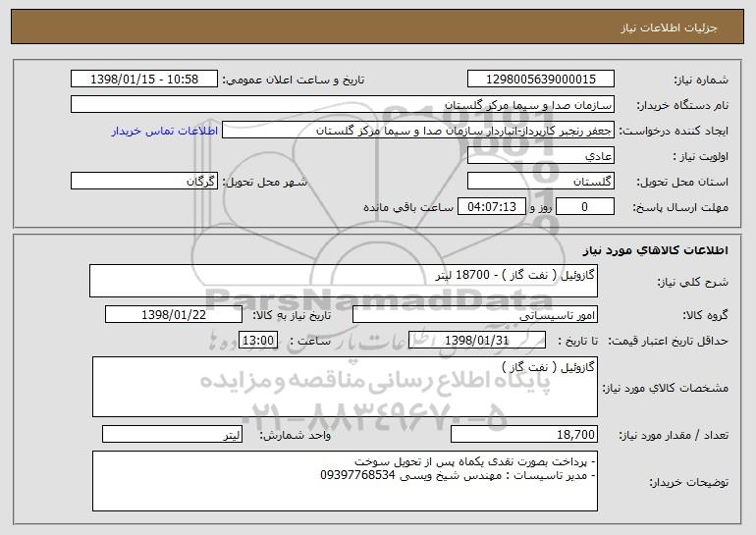This screenshot has width=756, height=535.
Task: Click the remaining time field 04:07:13
Action: click(491, 207)
